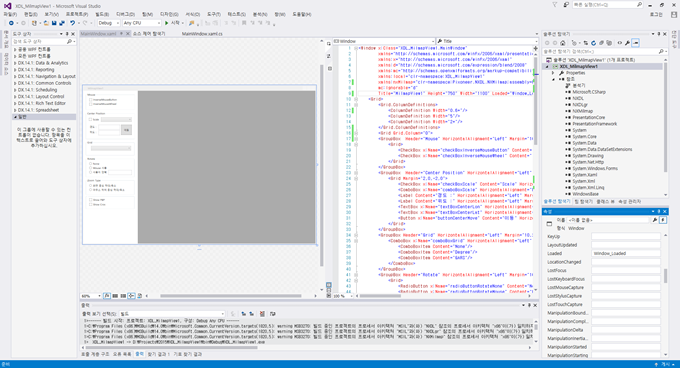The image size is (680, 368).
Task: Click Preview Selected Items icon in Solution Explorer
Action: (x=636, y=43)
